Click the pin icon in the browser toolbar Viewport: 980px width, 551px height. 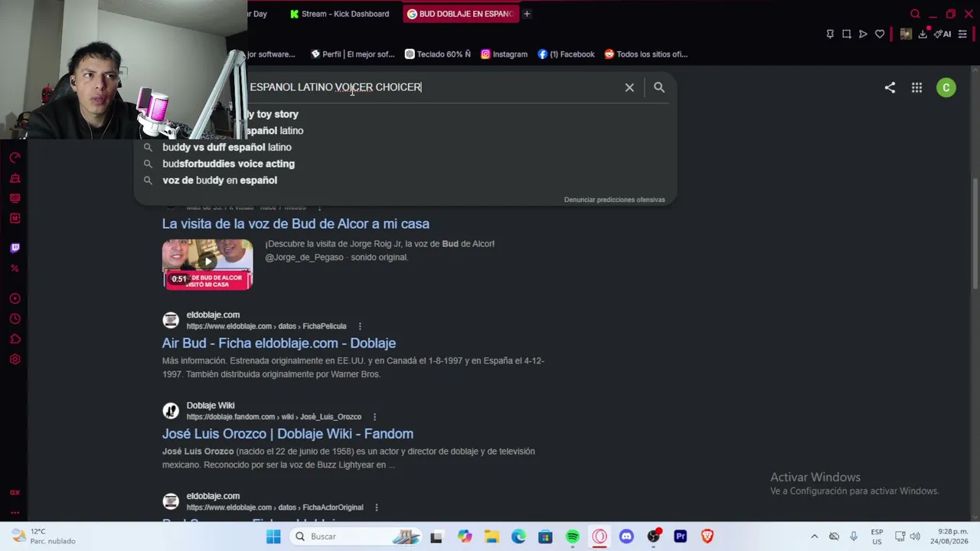830,34
